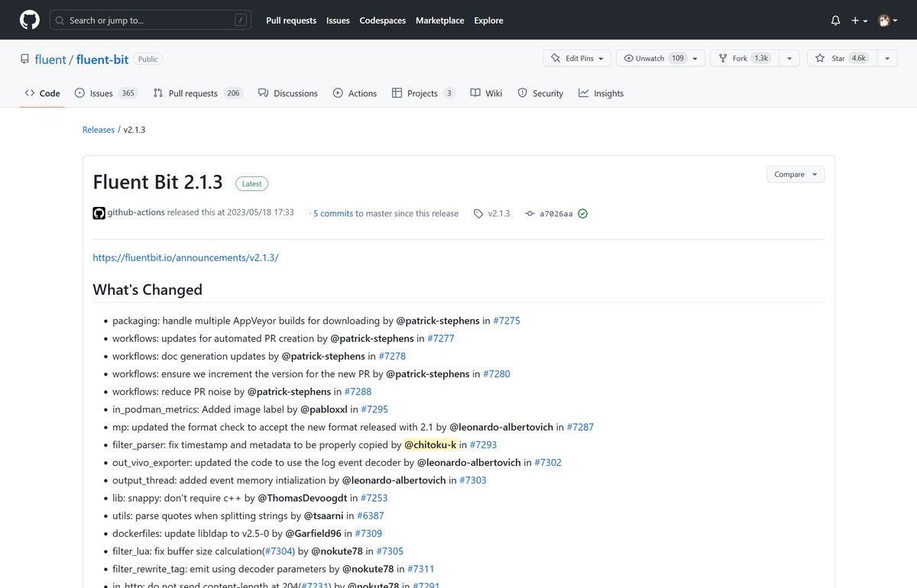Open Explore in top navigation
The height and width of the screenshot is (588, 917).
click(488, 21)
